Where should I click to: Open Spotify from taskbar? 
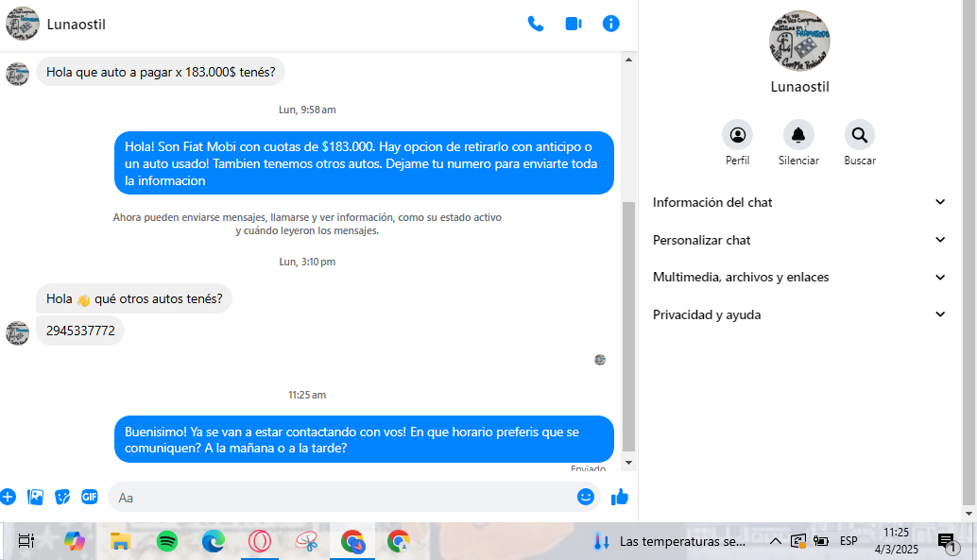(167, 541)
